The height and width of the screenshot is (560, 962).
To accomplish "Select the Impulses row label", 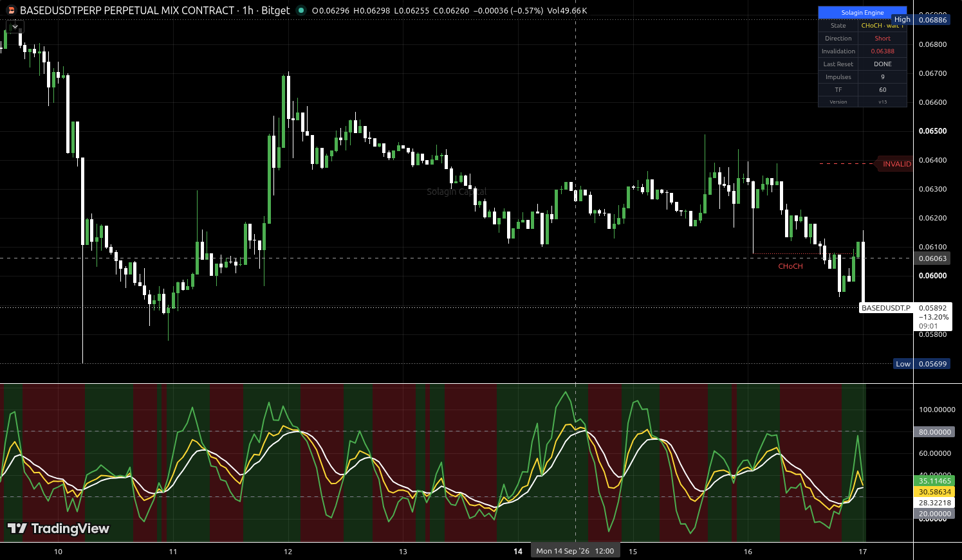I will (838, 77).
